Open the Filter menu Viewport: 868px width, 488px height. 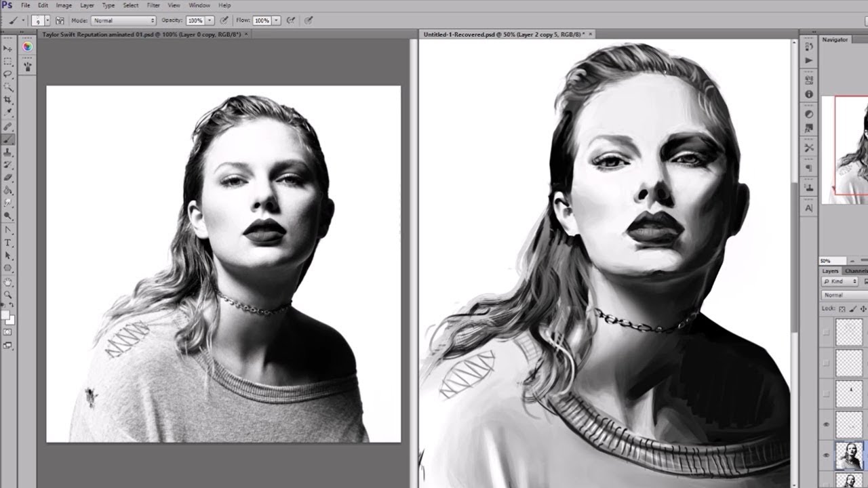coord(153,5)
